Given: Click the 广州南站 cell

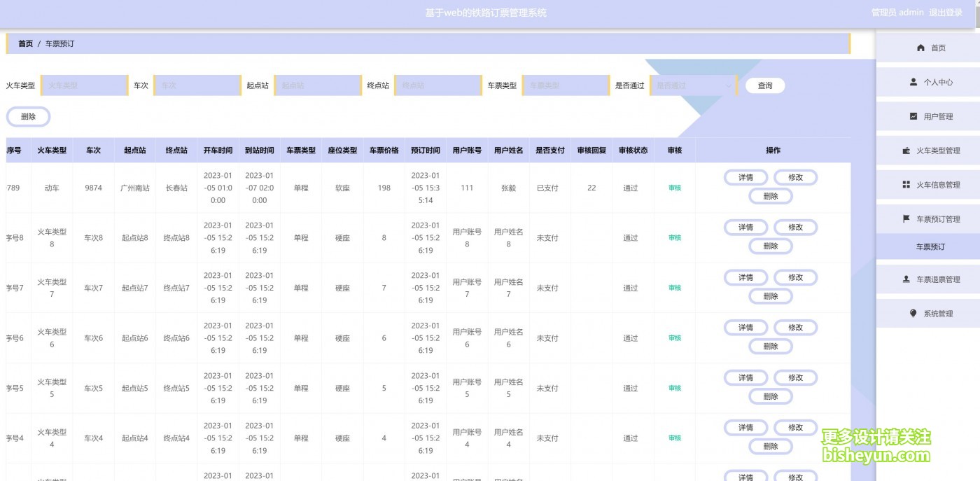Looking at the screenshot, I should tap(135, 188).
